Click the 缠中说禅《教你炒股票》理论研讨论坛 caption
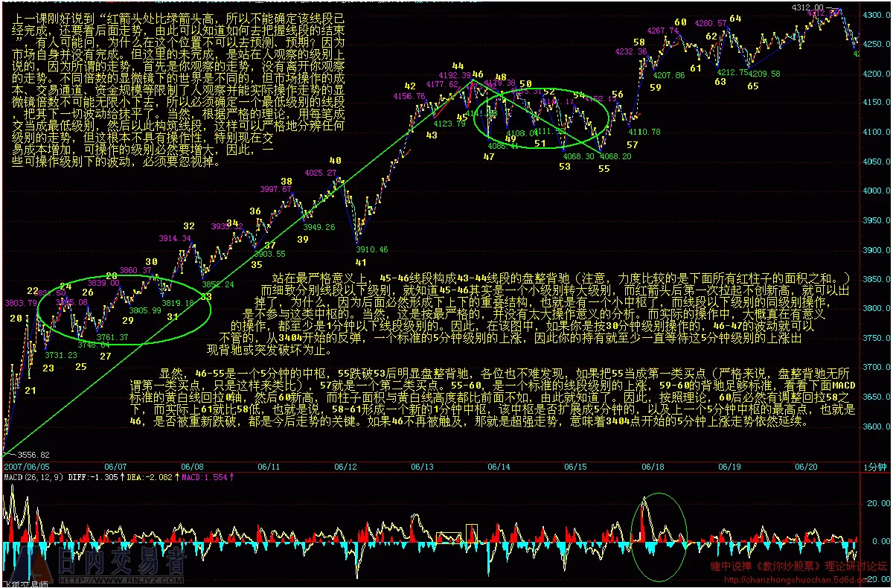The width and height of the screenshot is (893, 588). coord(798,566)
